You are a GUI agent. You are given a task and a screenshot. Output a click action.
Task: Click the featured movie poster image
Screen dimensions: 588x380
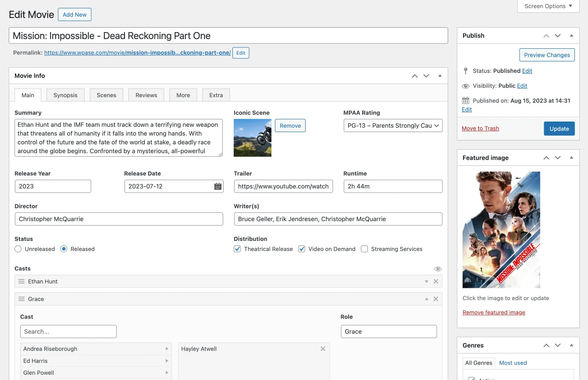click(x=501, y=229)
